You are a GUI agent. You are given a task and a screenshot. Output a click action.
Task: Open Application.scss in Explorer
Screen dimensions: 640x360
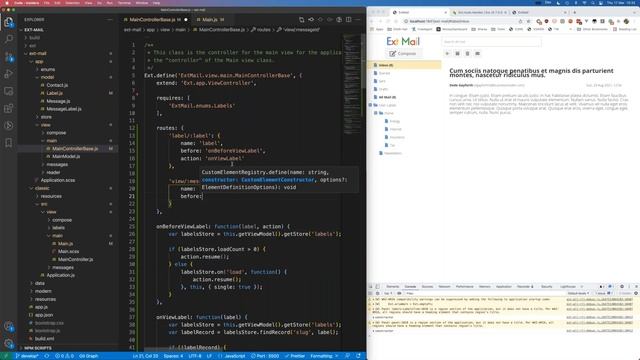tap(58, 180)
